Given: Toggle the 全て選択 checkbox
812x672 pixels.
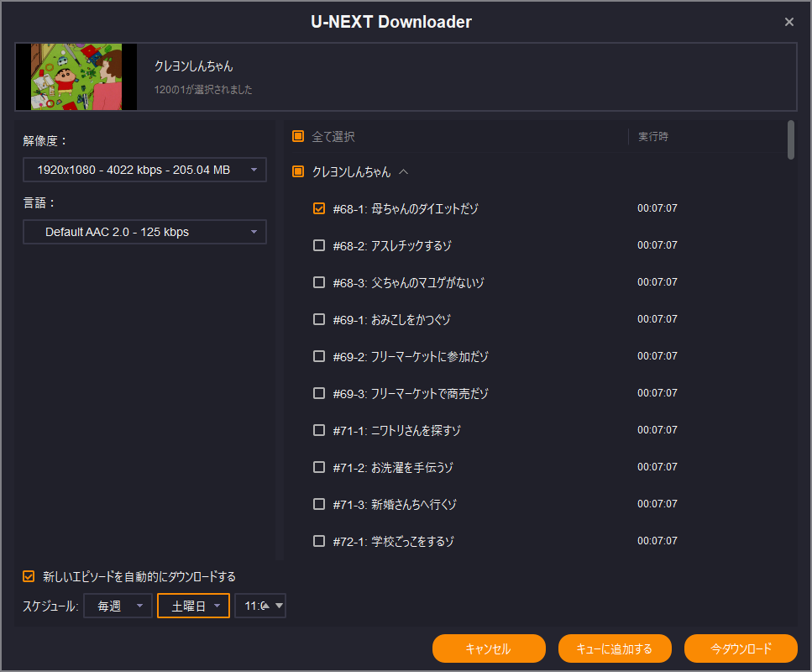Looking at the screenshot, I should click(x=298, y=136).
